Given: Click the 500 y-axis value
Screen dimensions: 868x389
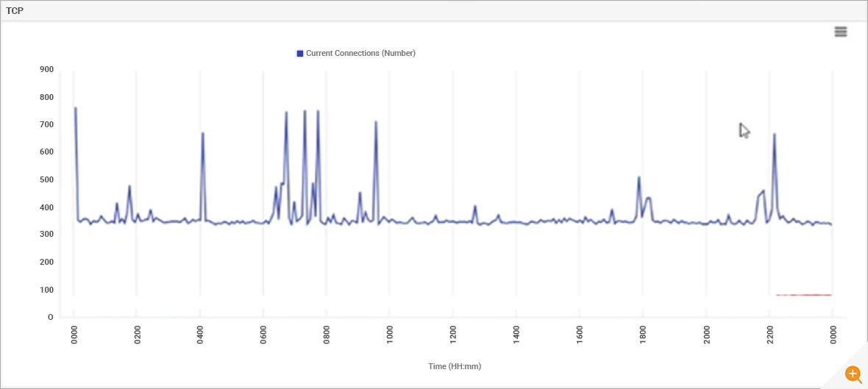Looking at the screenshot, I should (46, 179).
